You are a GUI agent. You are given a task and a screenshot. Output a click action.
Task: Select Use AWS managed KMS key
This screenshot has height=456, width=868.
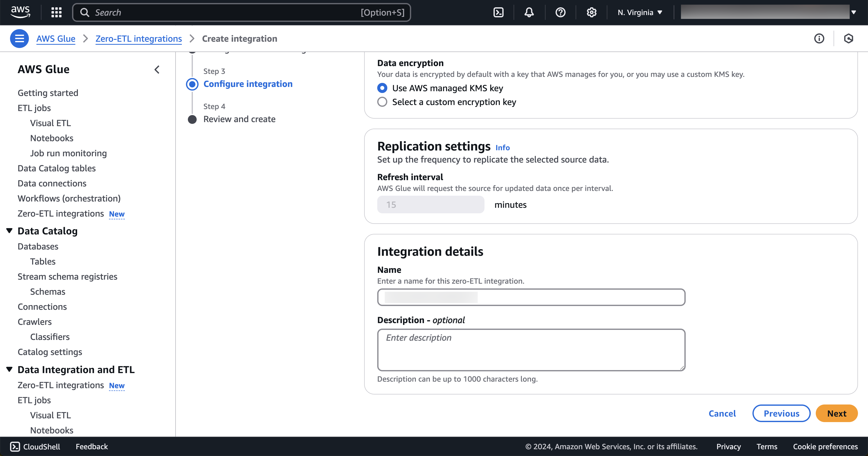point(382,88)
